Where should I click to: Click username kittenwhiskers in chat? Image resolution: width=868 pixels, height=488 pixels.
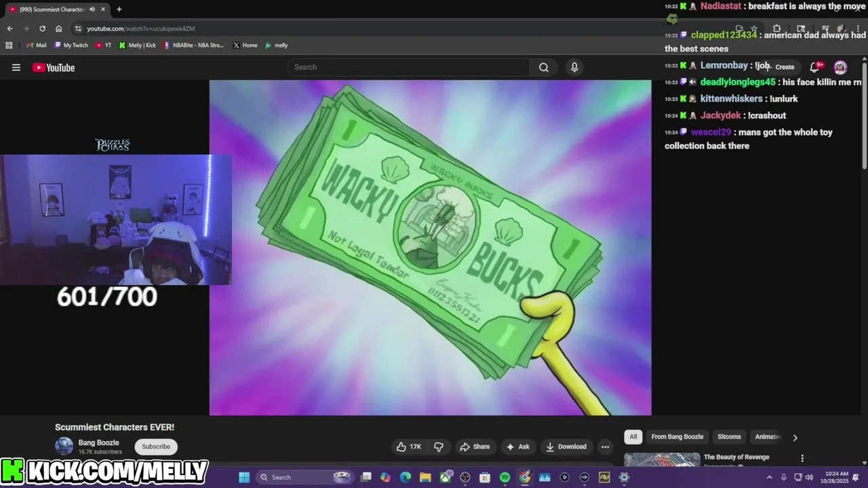(x=732, y=99)
